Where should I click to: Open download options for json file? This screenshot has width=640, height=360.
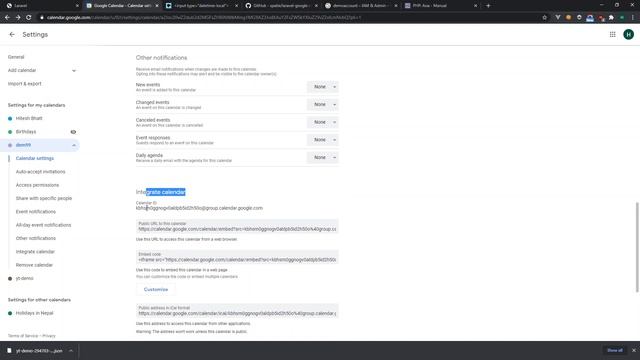pyautogui.click(x=71, y=351)
